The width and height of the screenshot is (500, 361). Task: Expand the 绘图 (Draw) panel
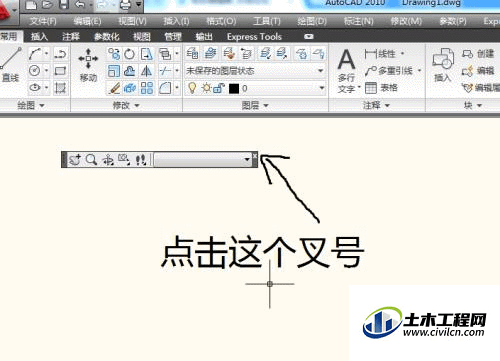[31, 105]
